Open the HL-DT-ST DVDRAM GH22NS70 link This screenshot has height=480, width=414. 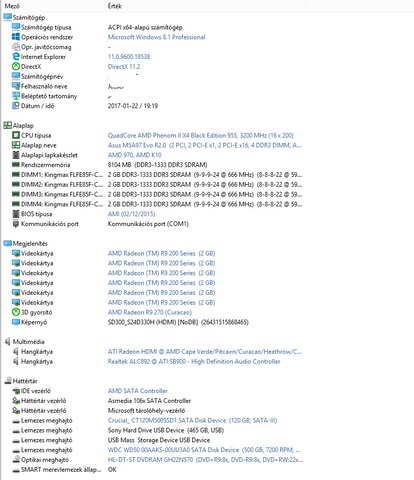coord(205,460)
